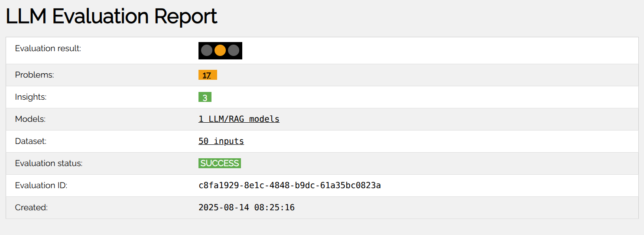Click the "Models:" row label

tap(30, 119)
